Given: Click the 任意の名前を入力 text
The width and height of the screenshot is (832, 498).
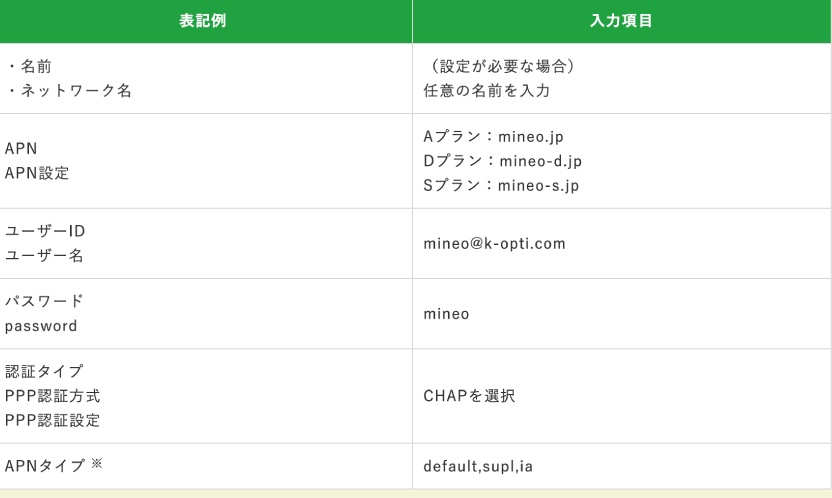Looking at the screenshot, I should click(487, 91).
